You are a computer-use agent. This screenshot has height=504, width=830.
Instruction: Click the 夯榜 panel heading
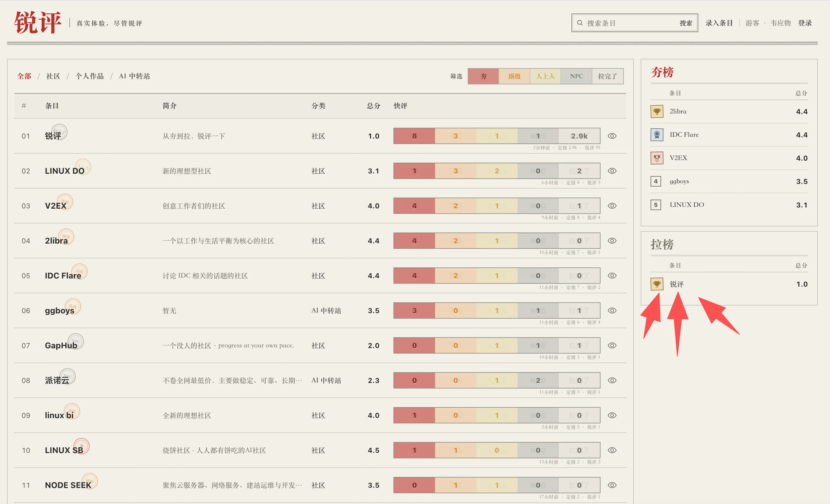point(662,72)
